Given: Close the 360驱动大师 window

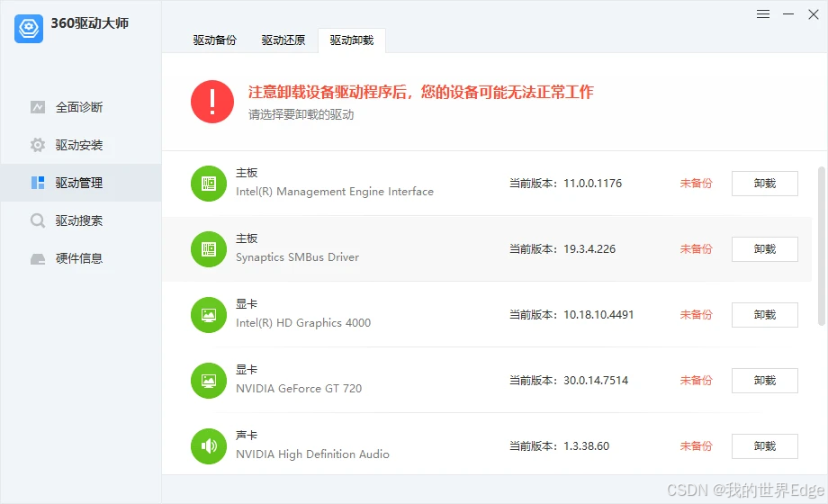Looking at the screenshot, I should (814, 14).
